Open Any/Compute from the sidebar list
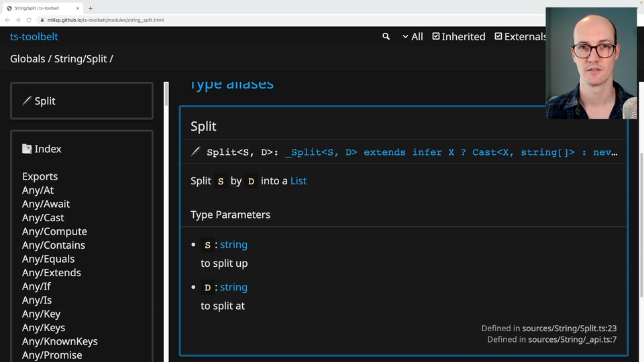 point(54,231)
